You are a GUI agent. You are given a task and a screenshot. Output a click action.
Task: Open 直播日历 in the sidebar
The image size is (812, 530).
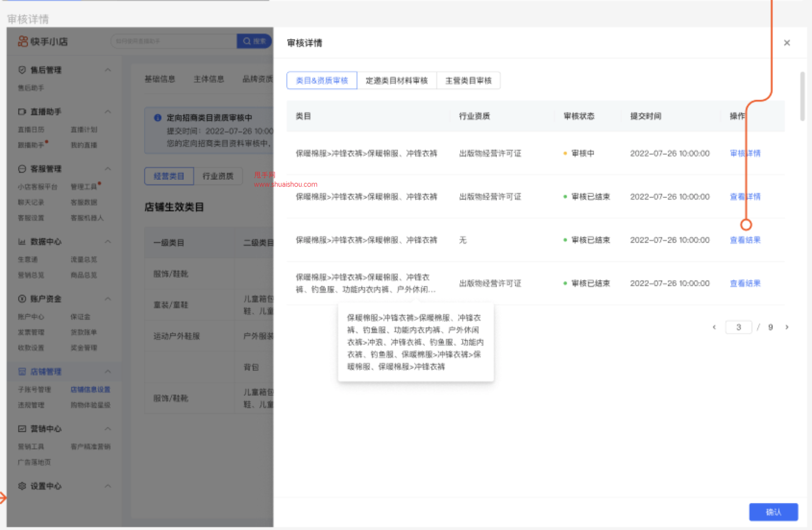(x=31, y=130)
